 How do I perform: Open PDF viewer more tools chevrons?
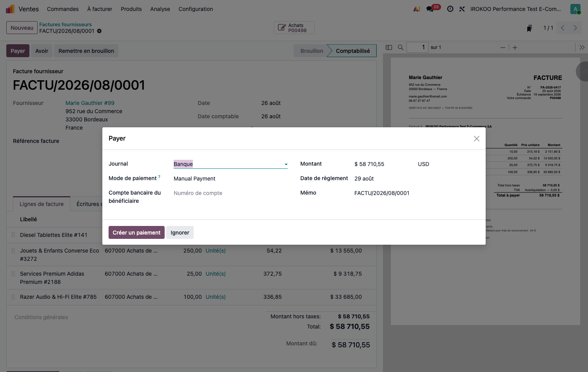pyautogui.click(x=582, y=47)
